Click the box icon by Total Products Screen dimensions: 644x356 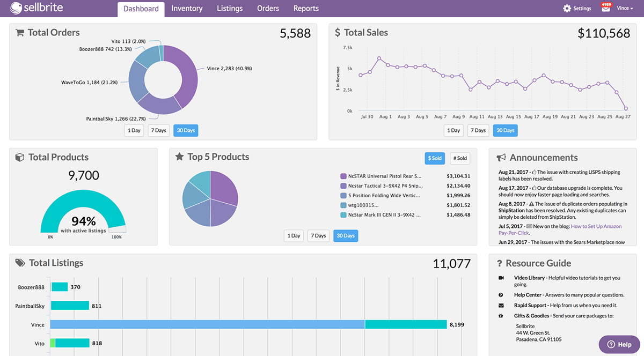20,157
